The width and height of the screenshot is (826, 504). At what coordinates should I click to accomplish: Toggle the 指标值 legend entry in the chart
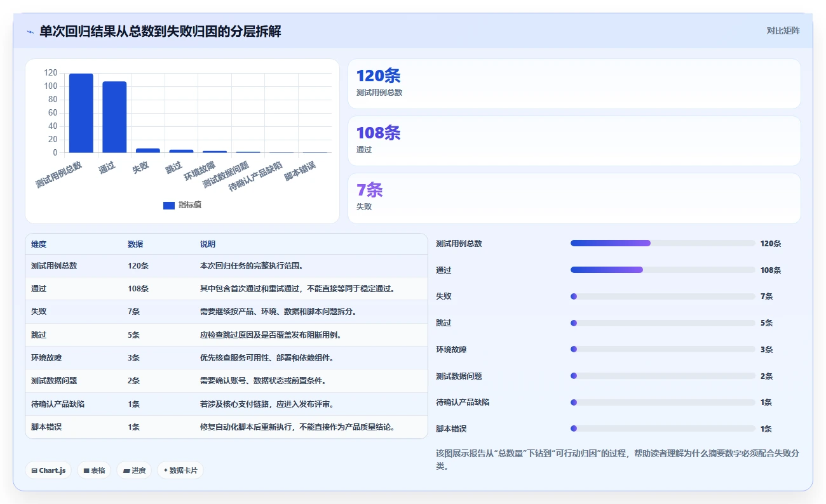click(182, 205)
